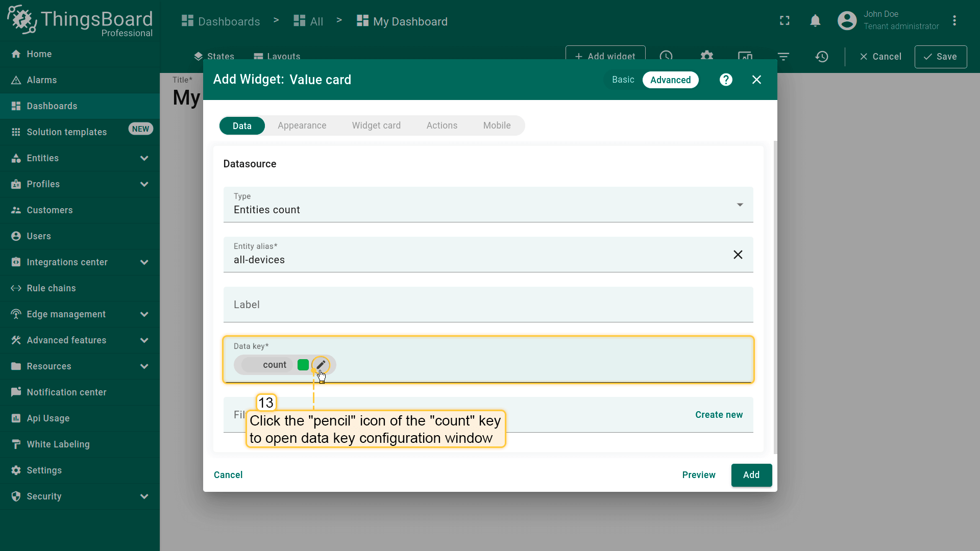980x551 pixels.
Task: Click the Label input field
Action: (x=487, y=305)
